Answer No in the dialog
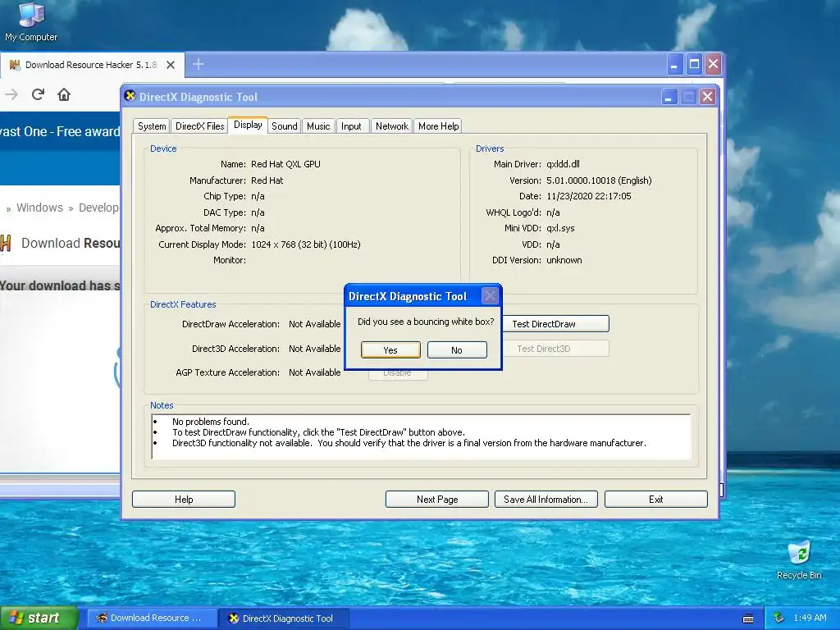Screen dimensions: 840x630 pos(457,349)
